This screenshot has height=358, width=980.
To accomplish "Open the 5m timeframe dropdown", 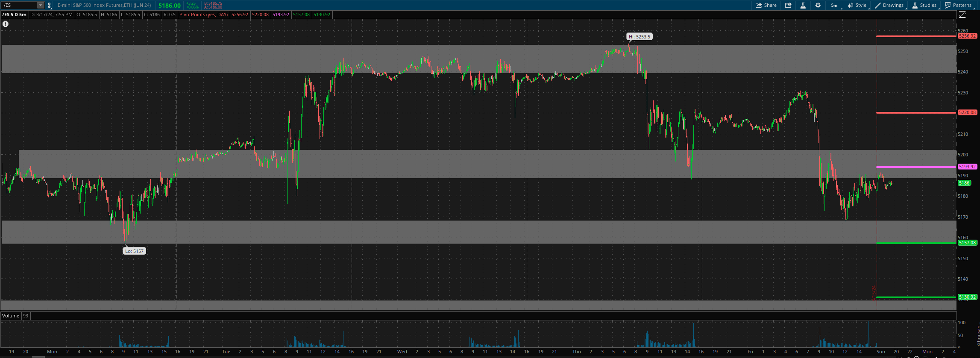I will click(x=835, y=5).
